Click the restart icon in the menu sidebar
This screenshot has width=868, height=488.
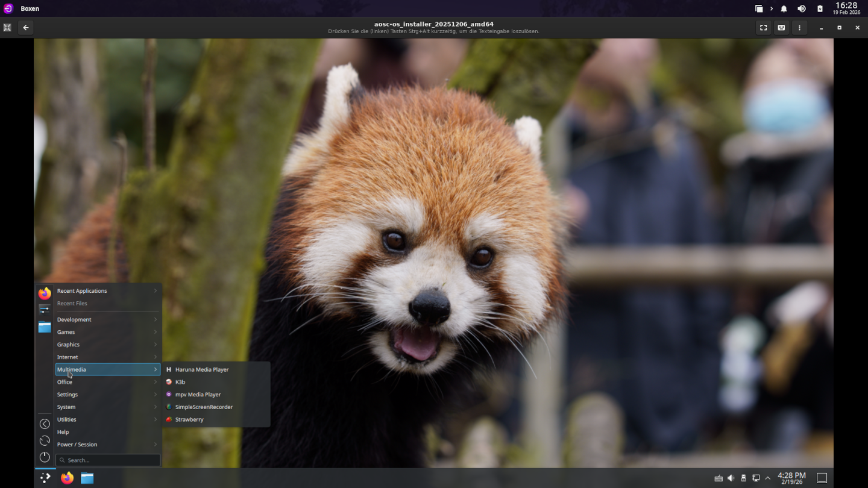click(x=45, y=440)
